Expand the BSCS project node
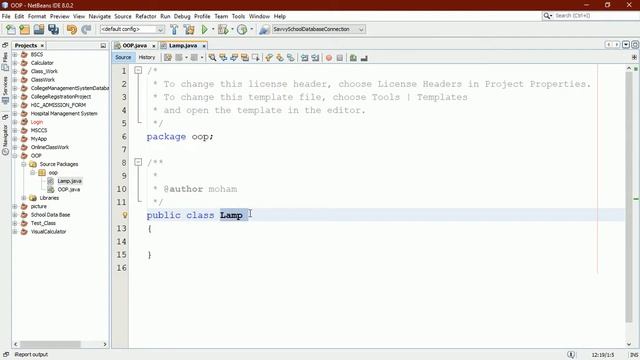The height and width of the screenshot is (360, 640). tap(15, 54)
